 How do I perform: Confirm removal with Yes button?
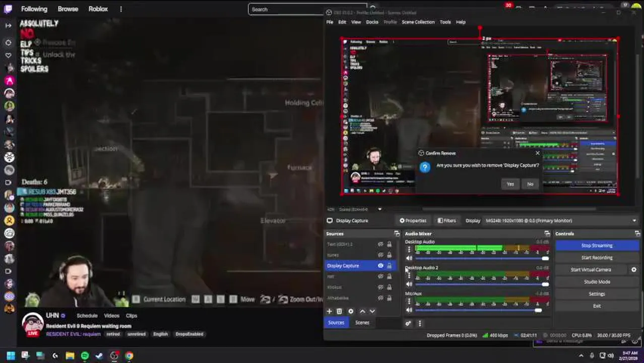pyautogui.click(x=510, y=184)
